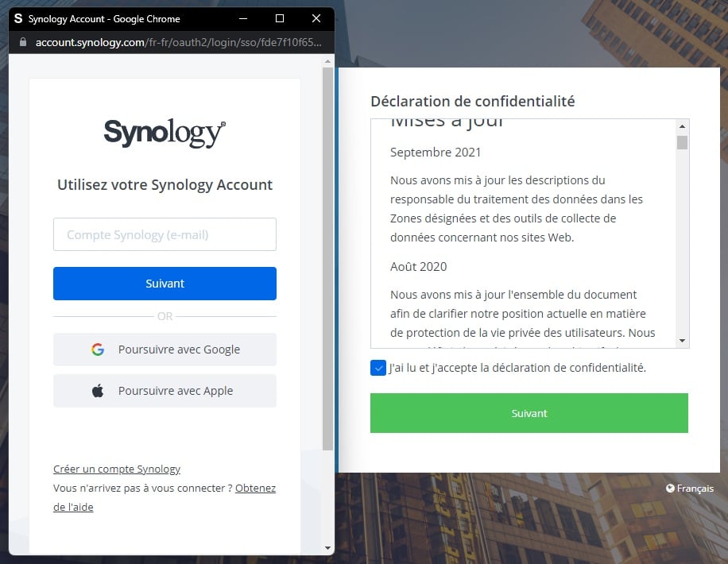The height and width of the screenshot is (564, 728).
Task: Click the privacy text scrollbar up arrow
Action: tap(681, 126)
